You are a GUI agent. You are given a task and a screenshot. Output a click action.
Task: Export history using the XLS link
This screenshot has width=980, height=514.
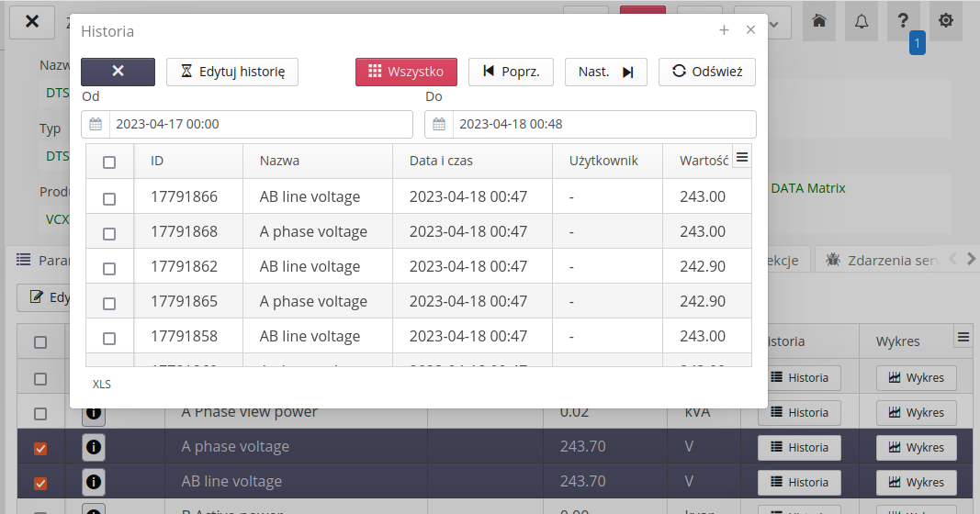tap(102, 385)
